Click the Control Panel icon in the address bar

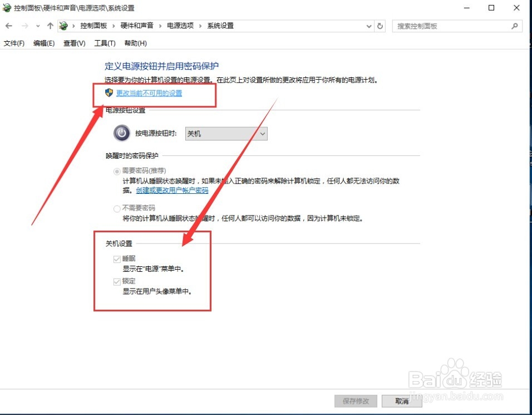(x=63, y=26)
